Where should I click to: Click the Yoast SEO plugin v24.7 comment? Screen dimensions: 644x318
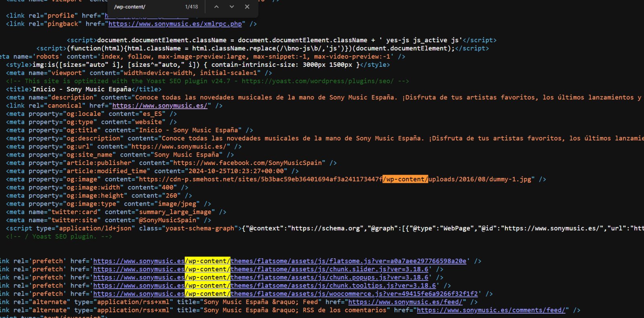[x=208, y=81]
